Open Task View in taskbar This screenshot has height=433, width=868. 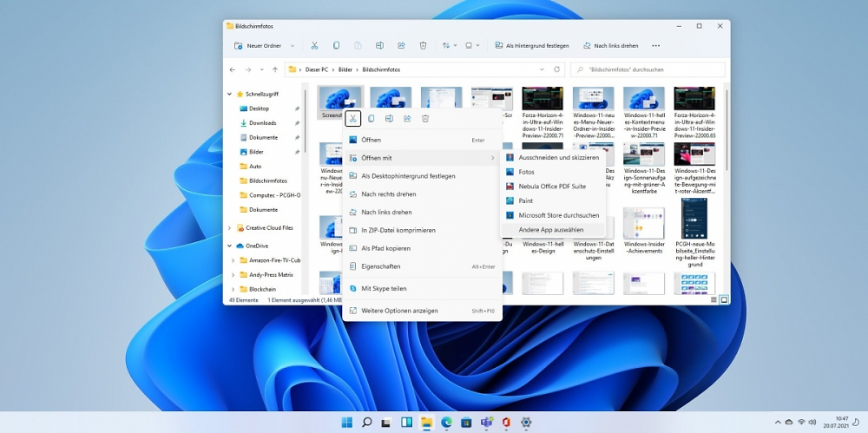[387, 423]
